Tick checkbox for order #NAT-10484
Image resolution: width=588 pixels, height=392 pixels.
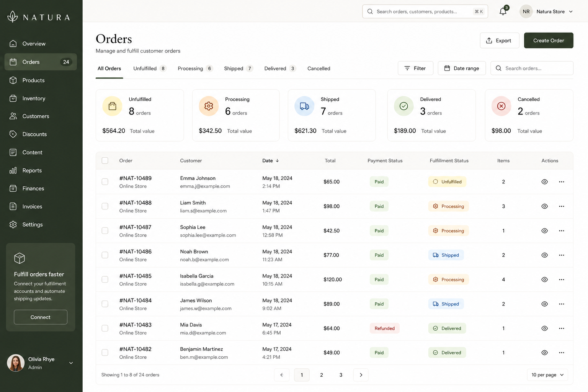(x=105, y=304)
